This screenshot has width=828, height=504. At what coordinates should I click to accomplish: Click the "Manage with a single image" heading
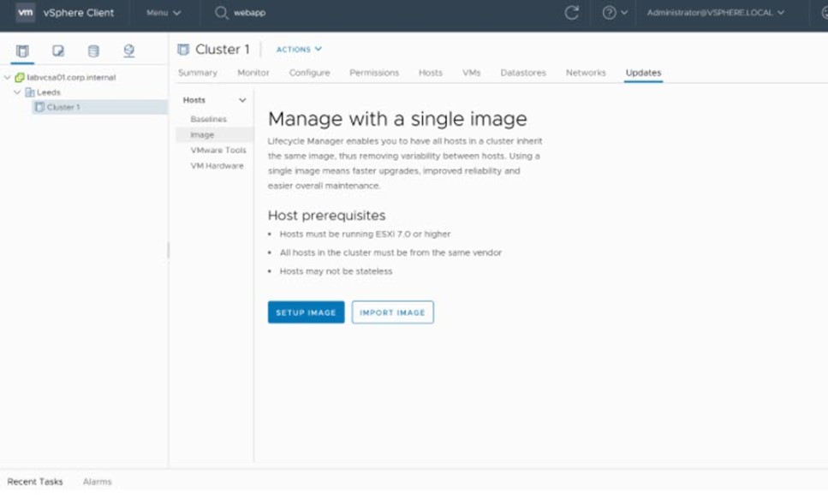tap(397, 119)
